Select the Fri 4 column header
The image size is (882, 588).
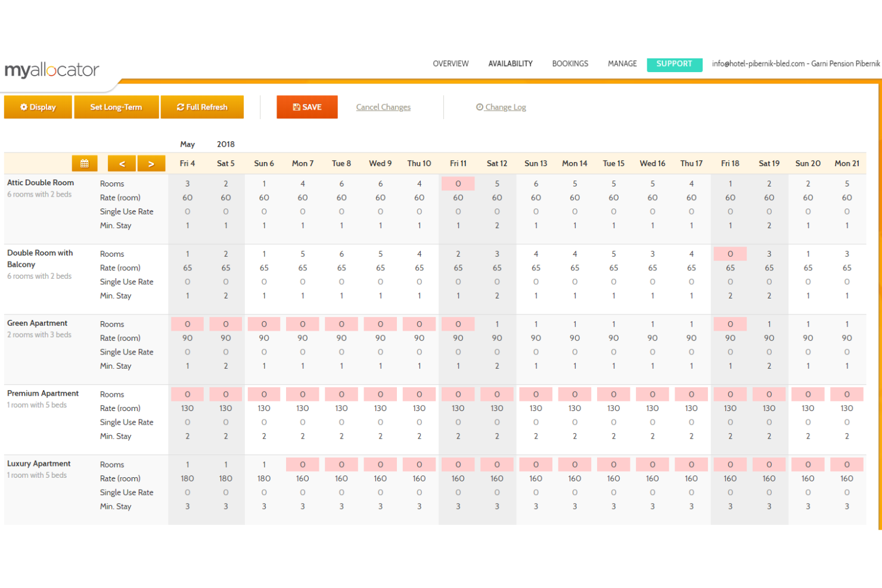point(187,163)
